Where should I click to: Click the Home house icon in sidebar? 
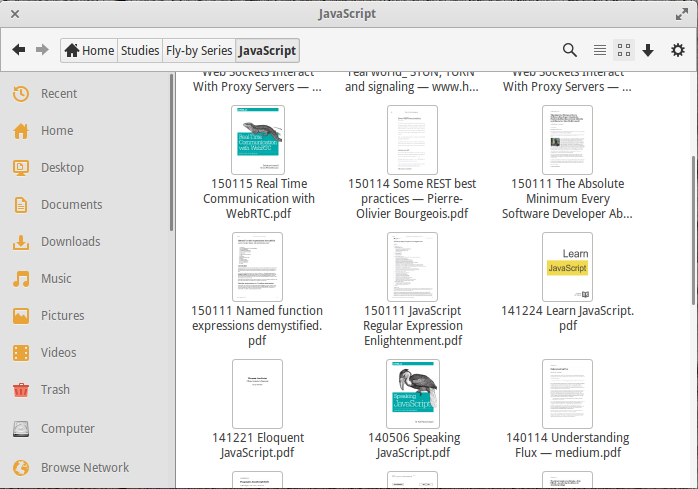tap(21, 131)
